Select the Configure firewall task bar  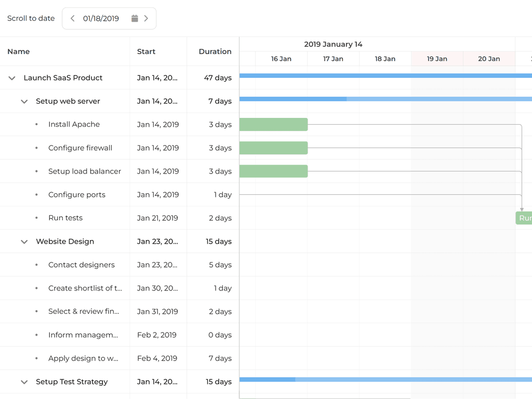[x=273, y=148]
